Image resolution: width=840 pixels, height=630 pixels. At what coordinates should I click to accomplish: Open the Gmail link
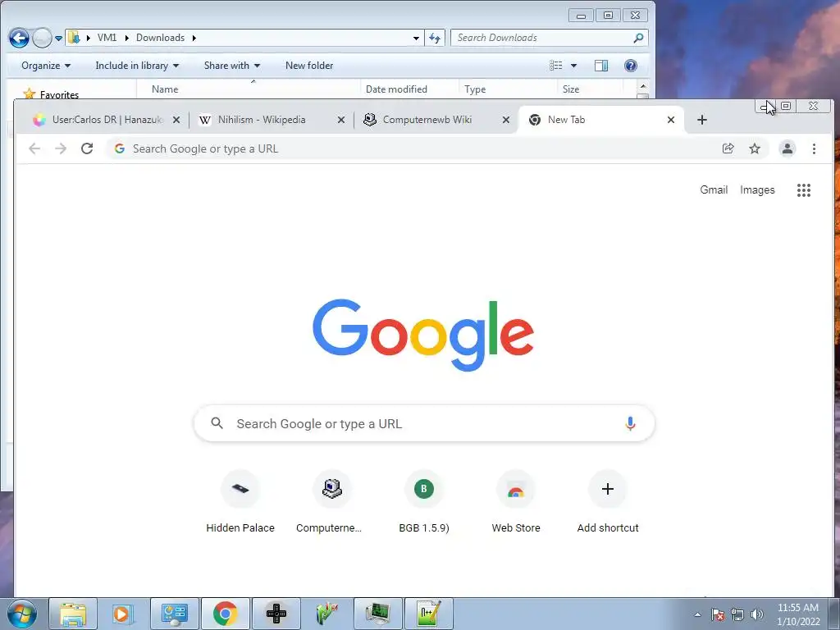point(714,189)
